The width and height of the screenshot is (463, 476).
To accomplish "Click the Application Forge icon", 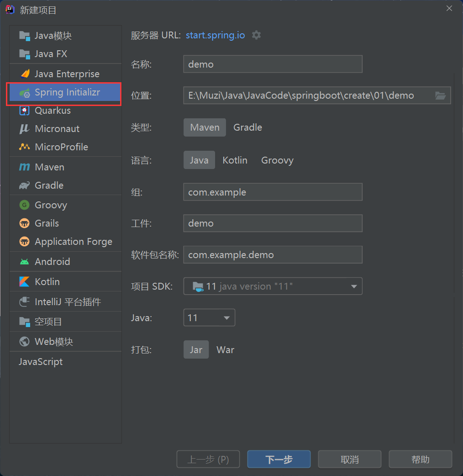I will 25,241.
